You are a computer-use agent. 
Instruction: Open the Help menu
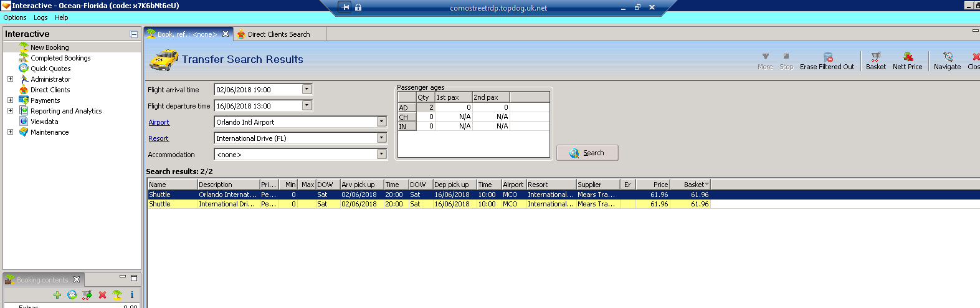pyautogui.click(x=61, y=17)
